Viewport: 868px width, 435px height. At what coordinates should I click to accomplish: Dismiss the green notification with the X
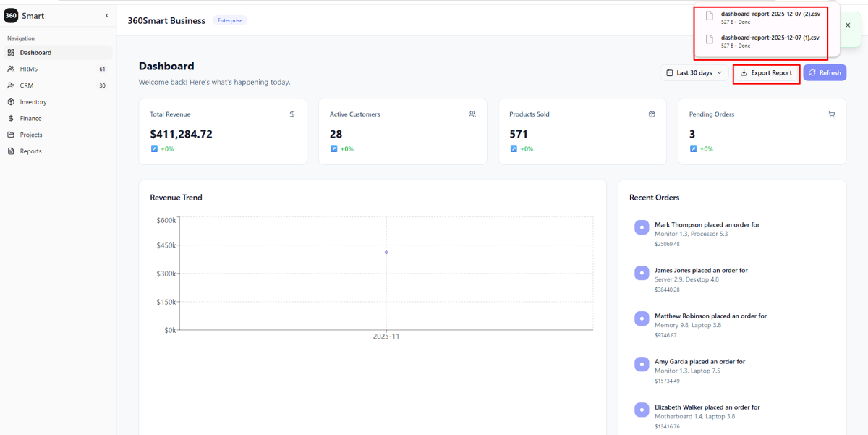tap(848, 25)
